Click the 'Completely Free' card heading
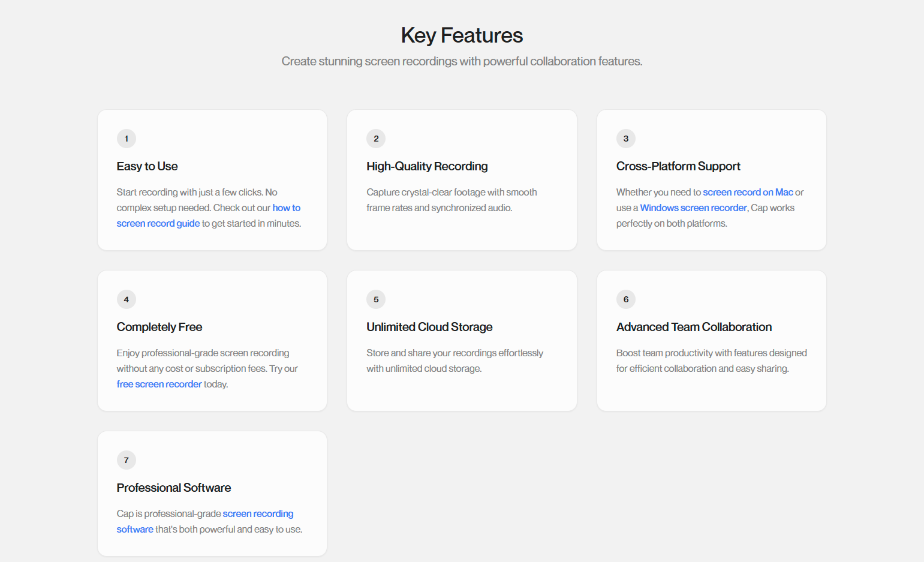Image resolution: width=924 pixels, height=562 pixels. pyautogui.click(x=159, y=327)
